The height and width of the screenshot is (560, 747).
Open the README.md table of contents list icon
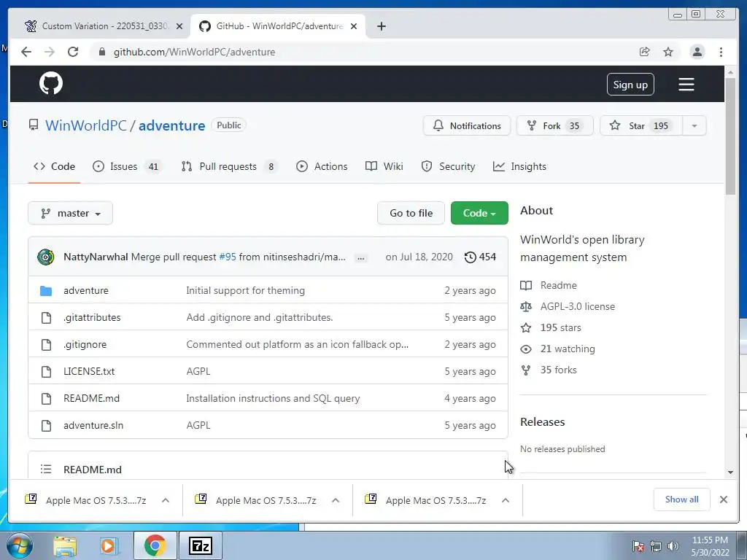point(46,469)
